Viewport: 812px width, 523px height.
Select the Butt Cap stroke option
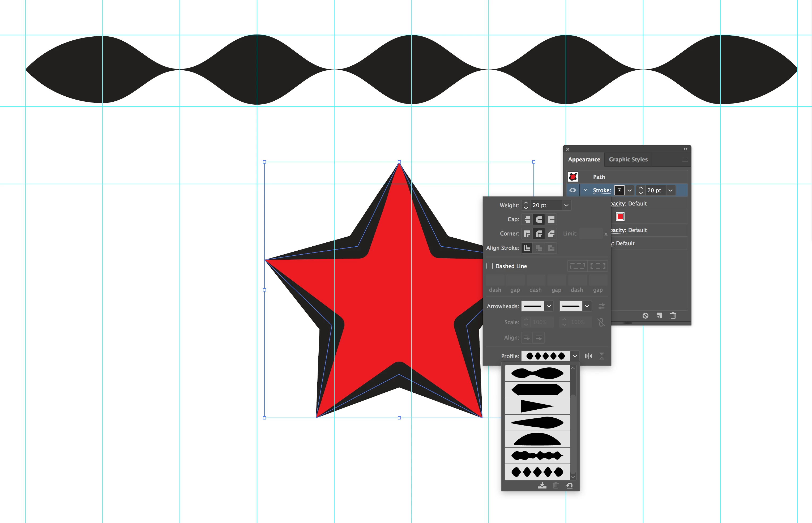coord(527,219)
